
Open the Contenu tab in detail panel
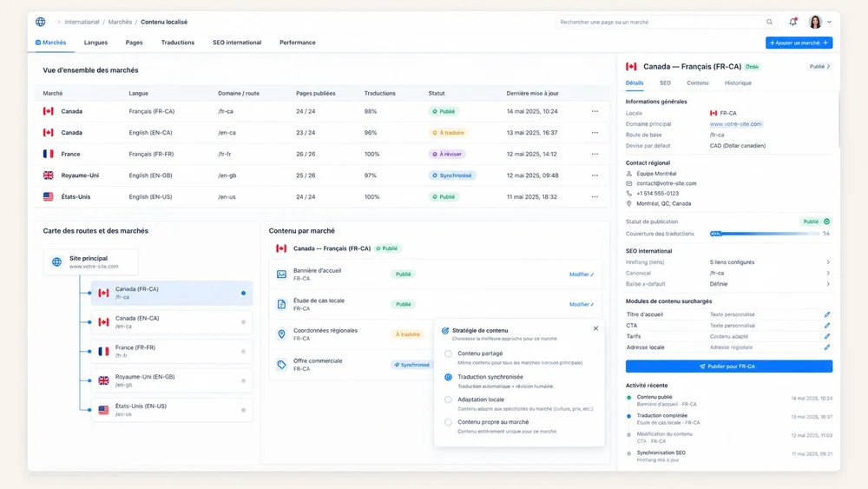pyautogui.click(x=698, y=83)
